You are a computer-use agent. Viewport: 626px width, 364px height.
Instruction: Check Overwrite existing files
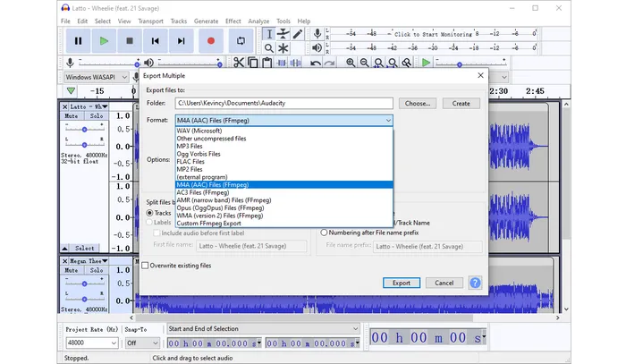[x=145, y=266]
